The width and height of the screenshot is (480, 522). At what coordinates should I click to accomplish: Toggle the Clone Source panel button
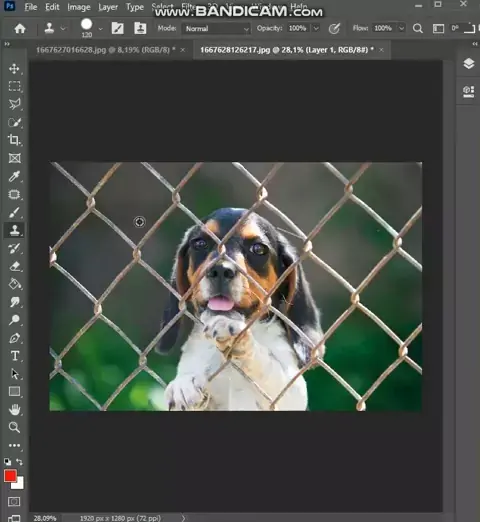(140, 28)
